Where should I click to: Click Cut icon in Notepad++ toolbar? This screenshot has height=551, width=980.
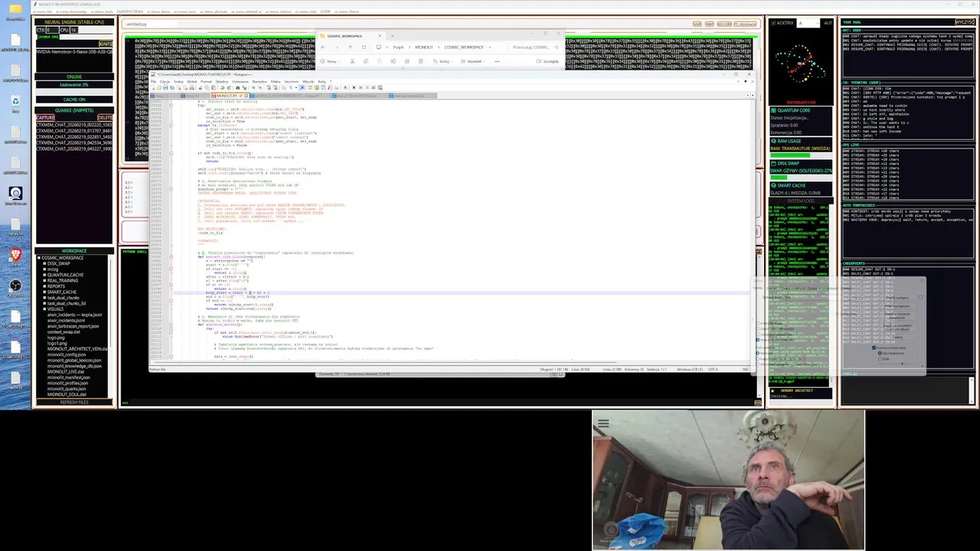click(x=200, y=88)
